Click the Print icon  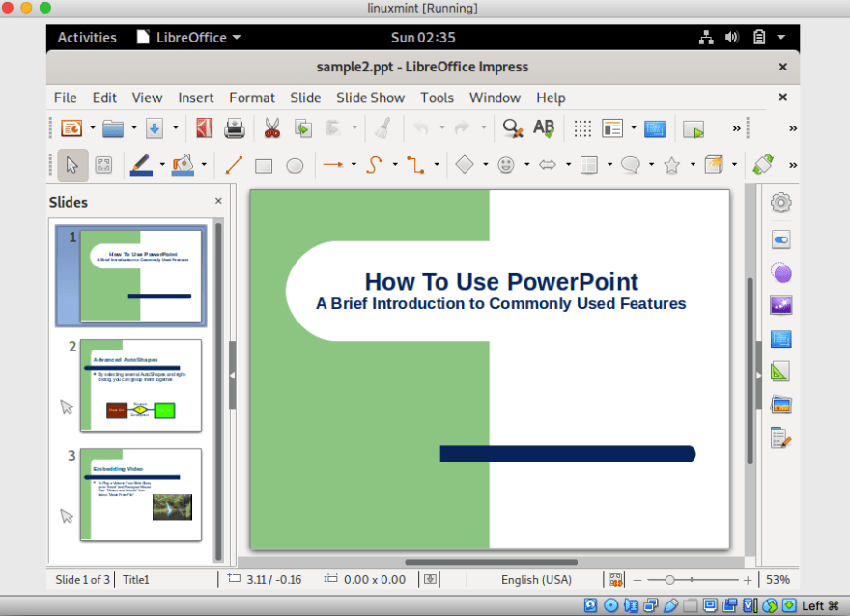(234, 128)
